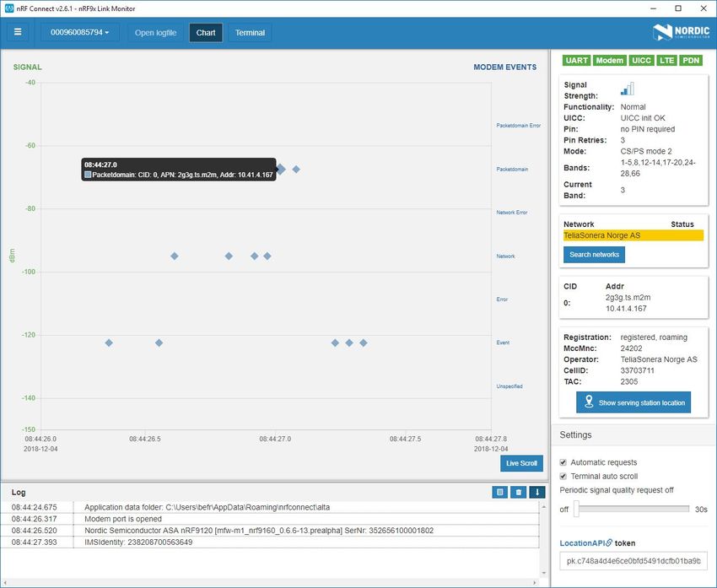Open the log file via the Log panel document icon

point(500,492)
